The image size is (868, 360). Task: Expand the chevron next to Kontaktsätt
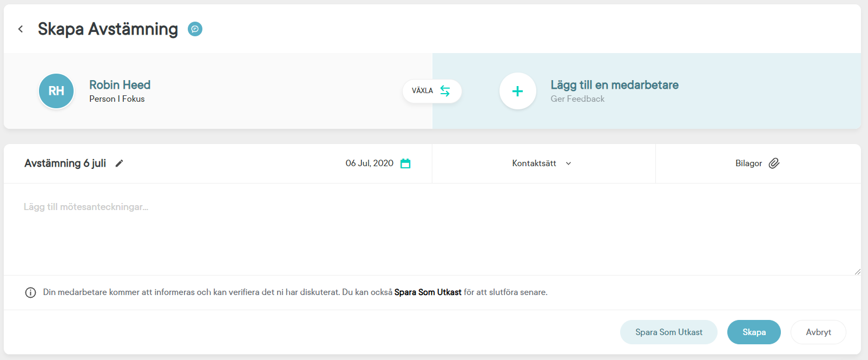point(568,163)
